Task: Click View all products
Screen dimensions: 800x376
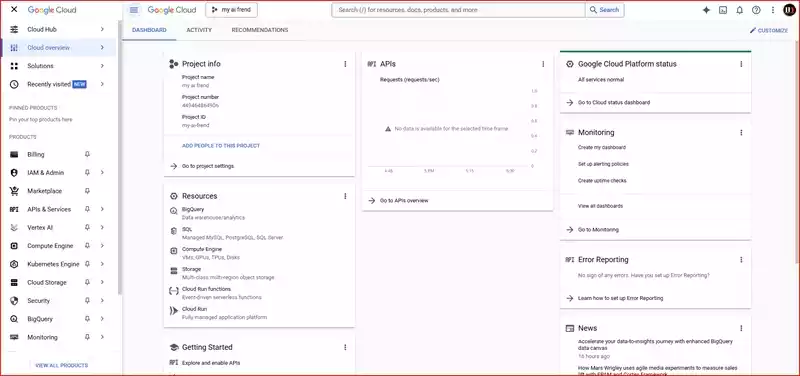Action: coord(61,365)
